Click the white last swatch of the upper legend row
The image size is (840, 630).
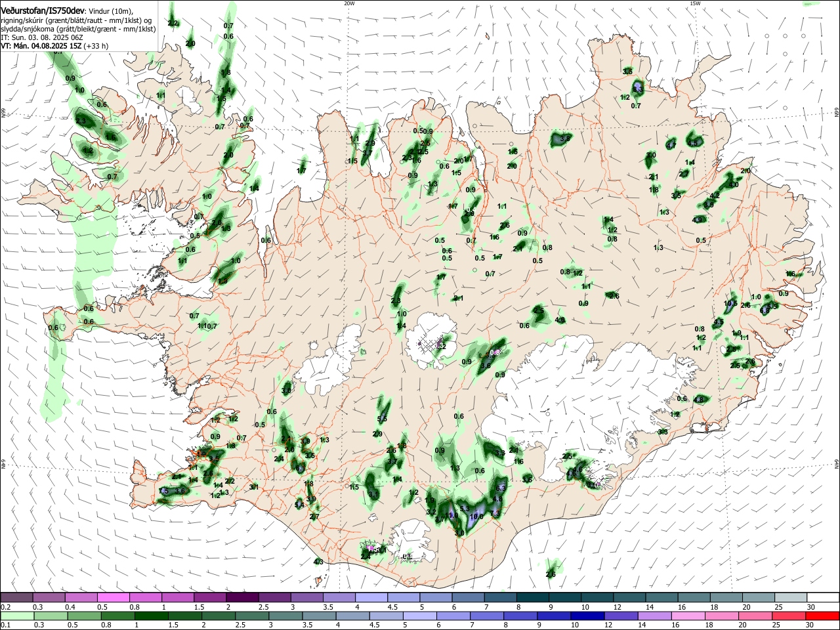click(x=823, y=597)
